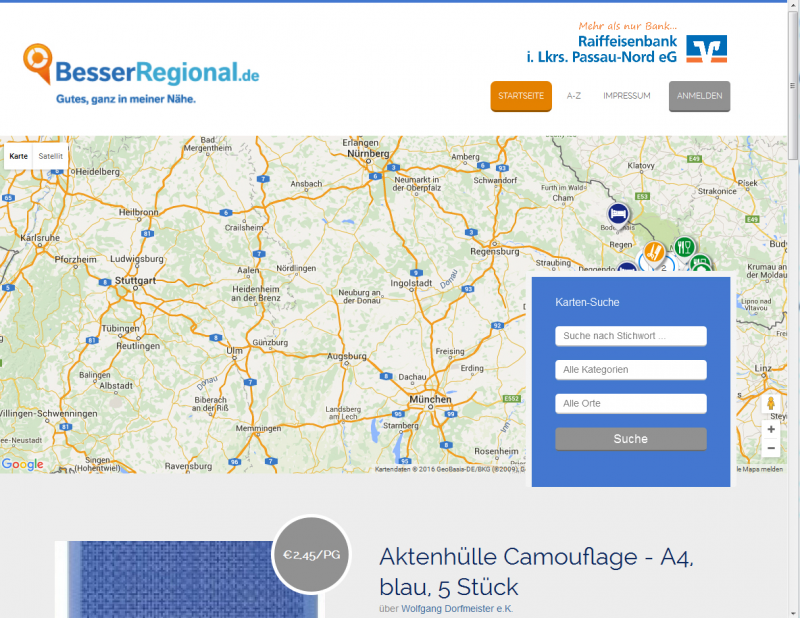800x618 pixels.
Task: Select the orange tools map marker
Action: coord(652,250)
